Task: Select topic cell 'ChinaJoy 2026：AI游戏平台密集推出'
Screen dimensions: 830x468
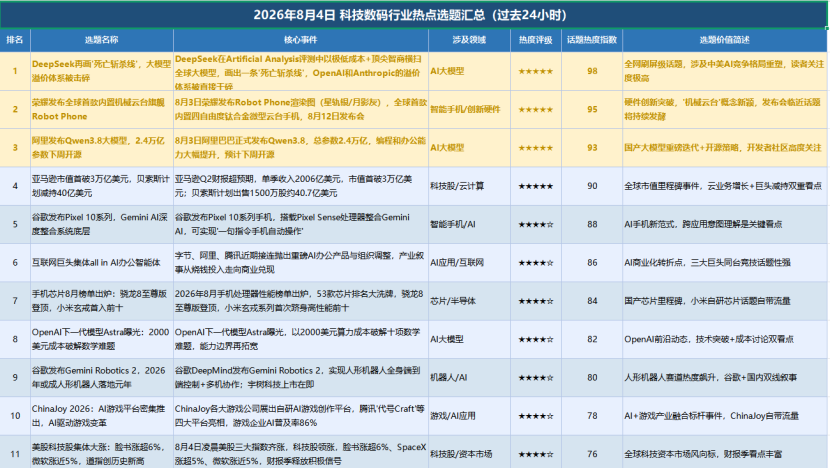Action: [x=102, y=416]
